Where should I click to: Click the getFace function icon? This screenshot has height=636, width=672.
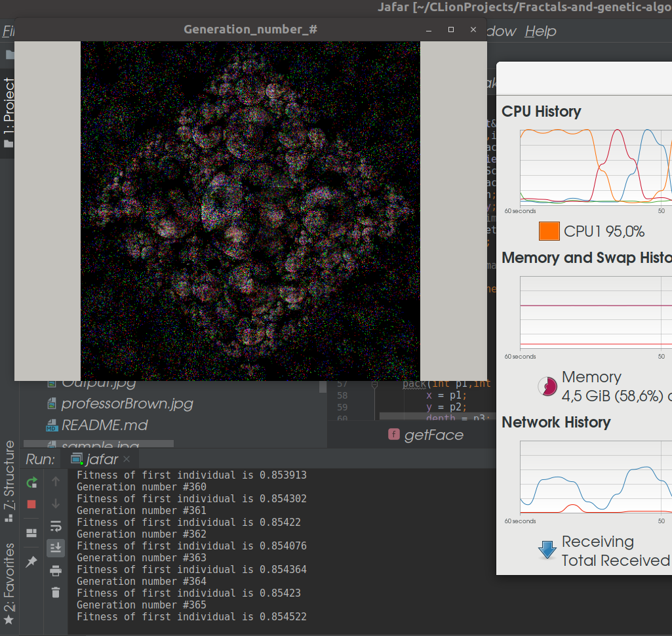394,434
